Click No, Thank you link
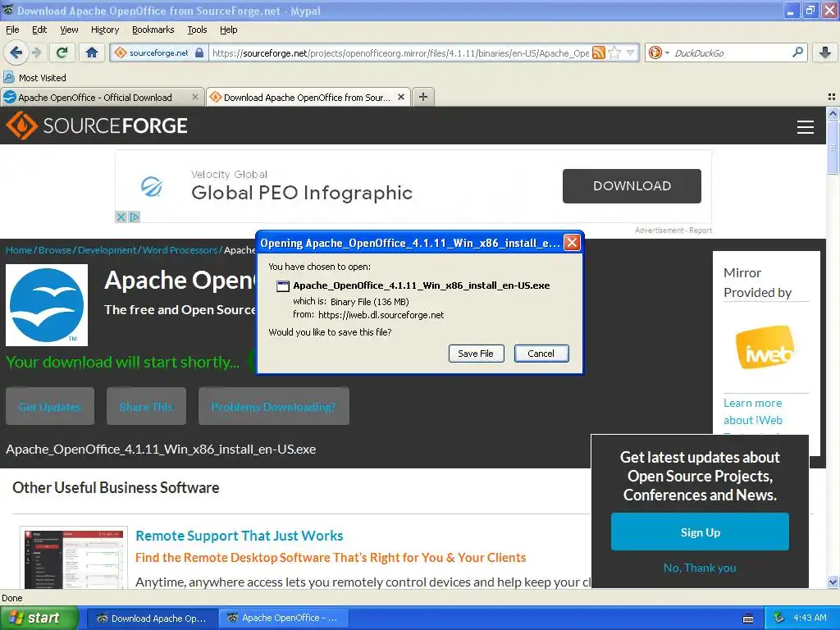Viewport: 840px width, 630px height. coord(700,568)
